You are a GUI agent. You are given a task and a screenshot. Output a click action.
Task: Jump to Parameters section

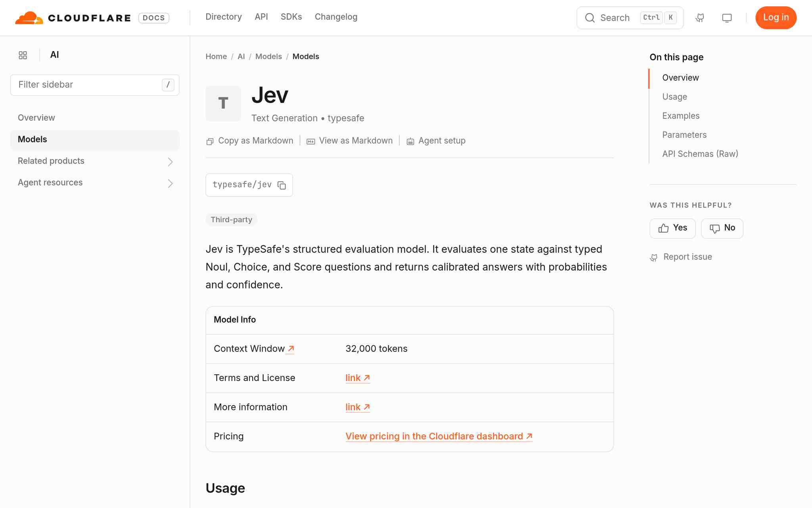pyautogui.click(x=684, y=135)
